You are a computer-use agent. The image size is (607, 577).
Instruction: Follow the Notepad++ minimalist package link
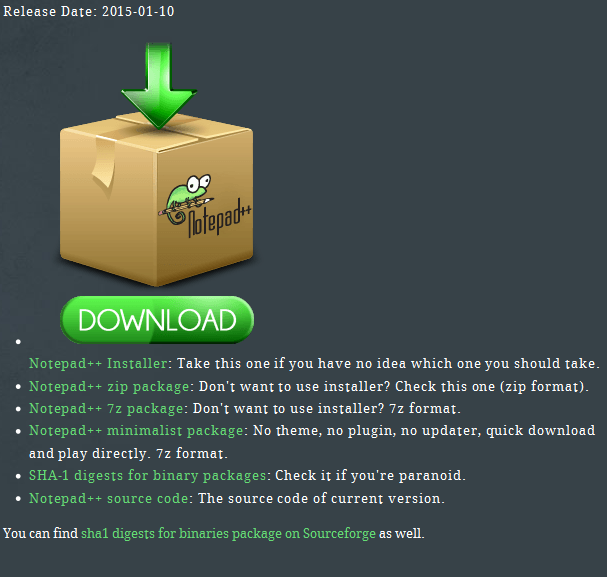coord(136,431)
